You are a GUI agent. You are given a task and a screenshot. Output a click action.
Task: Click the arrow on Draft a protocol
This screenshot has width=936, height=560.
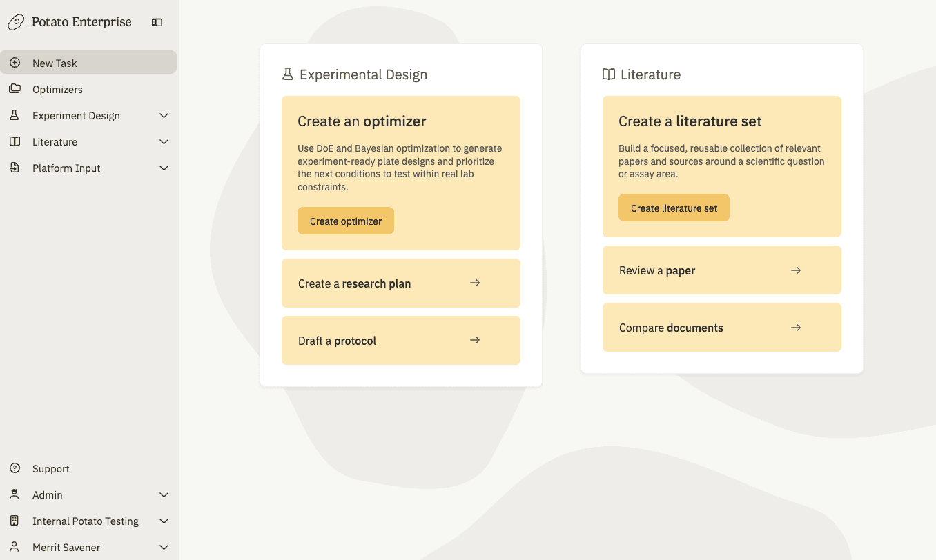point(475,340)
